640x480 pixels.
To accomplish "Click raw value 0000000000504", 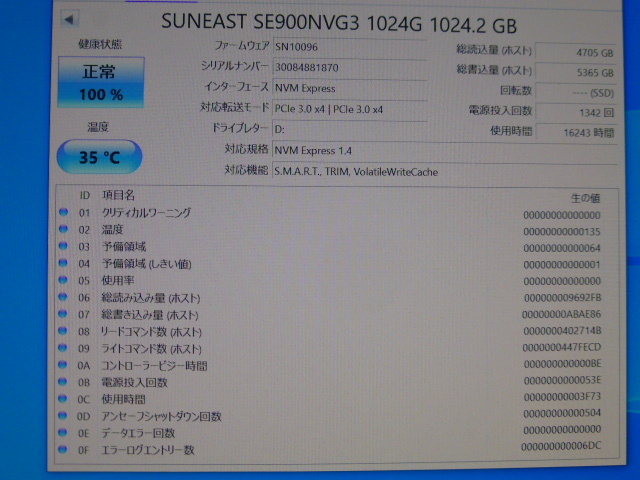I will coord(562,413).
